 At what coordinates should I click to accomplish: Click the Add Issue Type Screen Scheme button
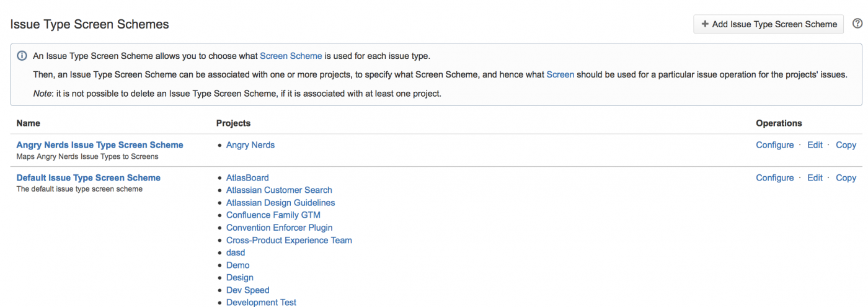click(x=768, y=24)
